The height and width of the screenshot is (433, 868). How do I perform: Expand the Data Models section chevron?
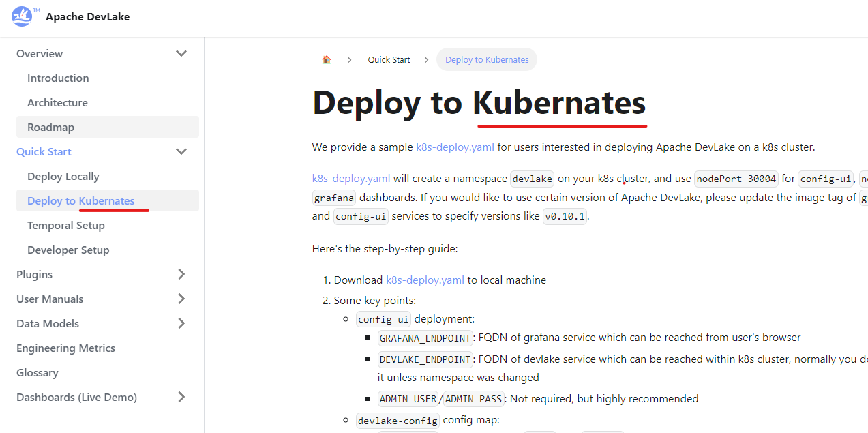181,323
